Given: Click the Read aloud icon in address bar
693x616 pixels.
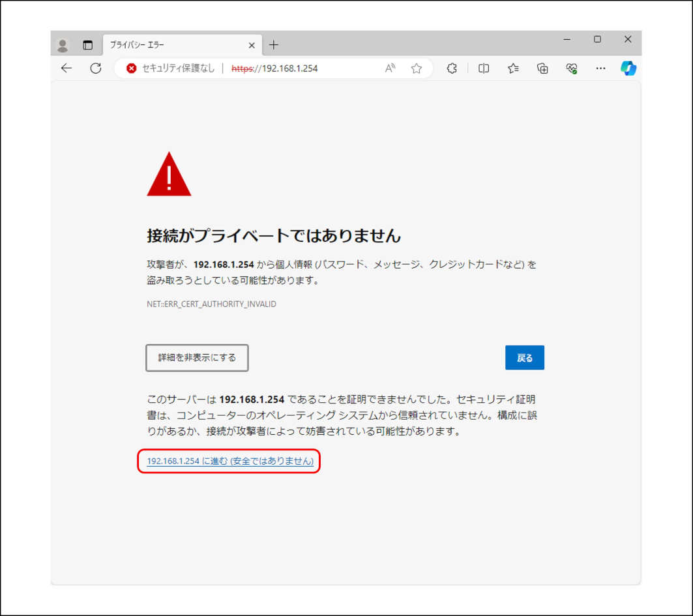Looking at the screenshot, I should (390, 68).
